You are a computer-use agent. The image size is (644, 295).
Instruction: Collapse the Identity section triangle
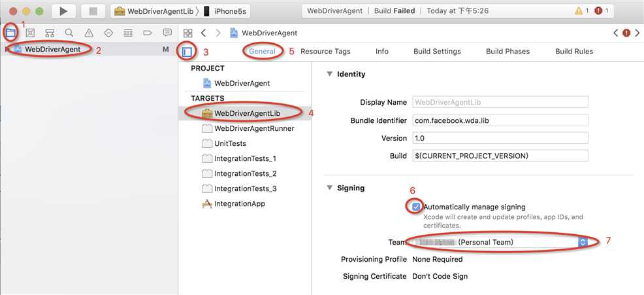click(329, 74)
